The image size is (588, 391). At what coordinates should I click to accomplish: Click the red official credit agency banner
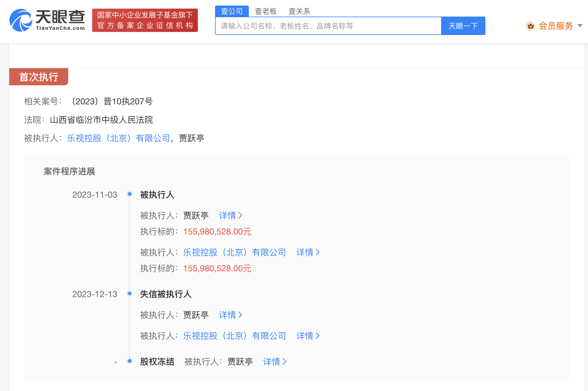pos(145,20)
